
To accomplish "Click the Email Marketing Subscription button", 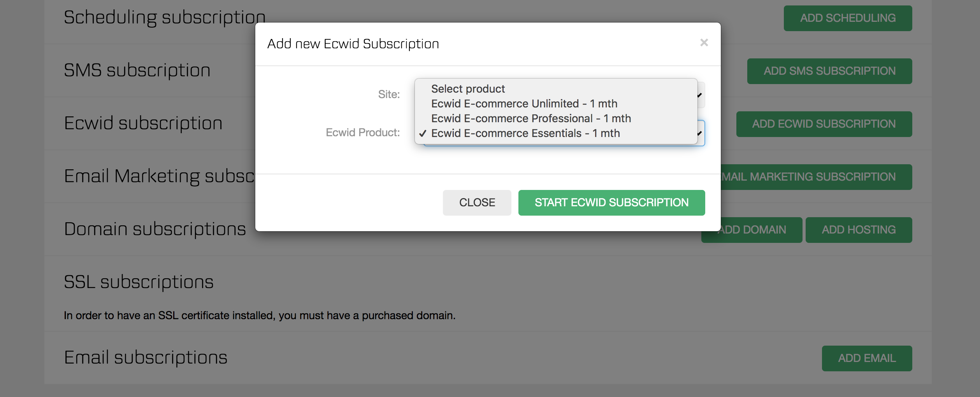I will point(815,177).
